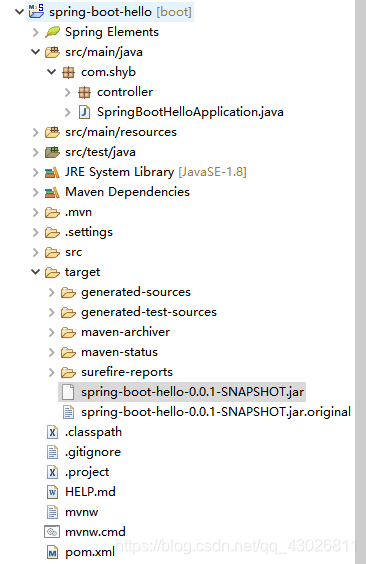
Task: Click the pom.xml Maven file icon
Action: point(52,552)
